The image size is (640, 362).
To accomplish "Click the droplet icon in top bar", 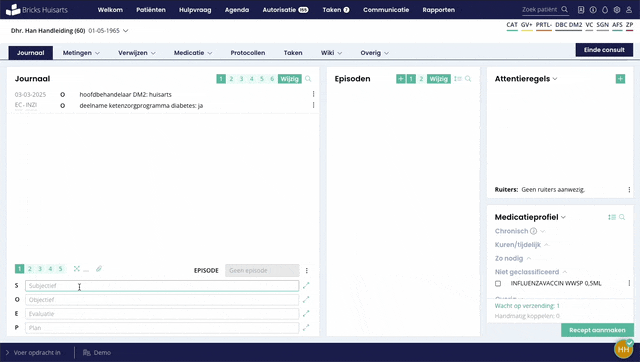I will click(605, 10).
